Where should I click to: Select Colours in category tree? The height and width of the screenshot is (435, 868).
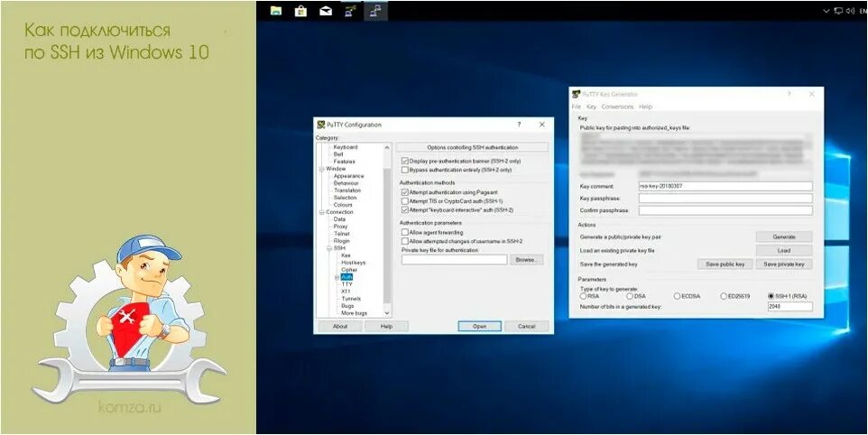(x=343, y=205)
